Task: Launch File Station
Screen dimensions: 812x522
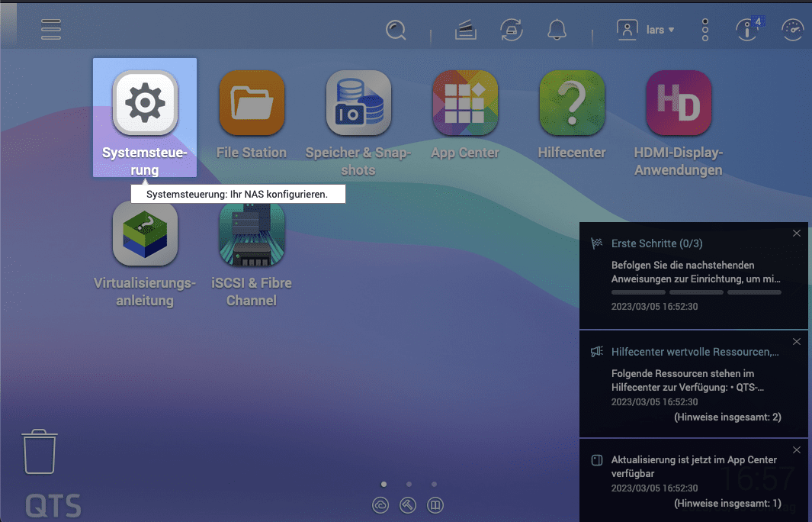Action: tap(252, 115)
